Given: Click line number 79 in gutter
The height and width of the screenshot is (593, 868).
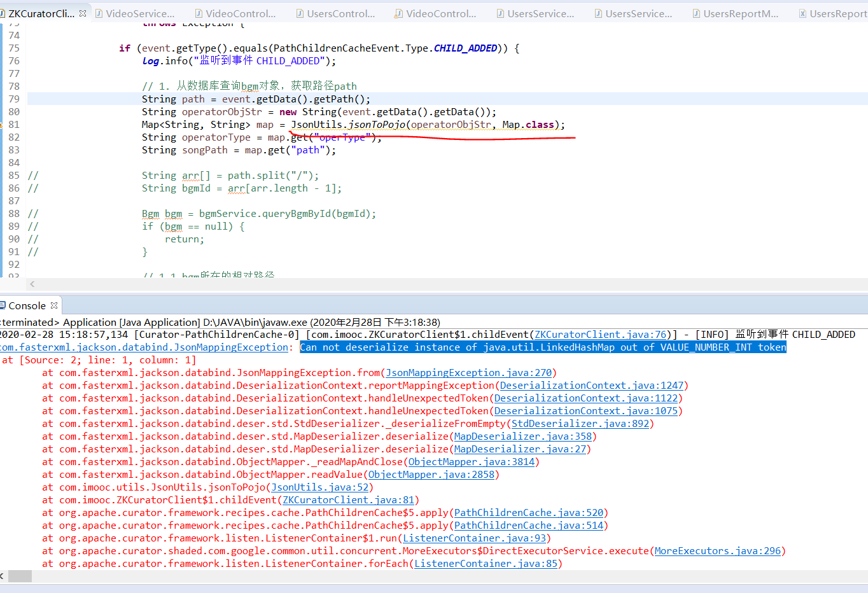Looking at the screenshot, I should 14,99.
